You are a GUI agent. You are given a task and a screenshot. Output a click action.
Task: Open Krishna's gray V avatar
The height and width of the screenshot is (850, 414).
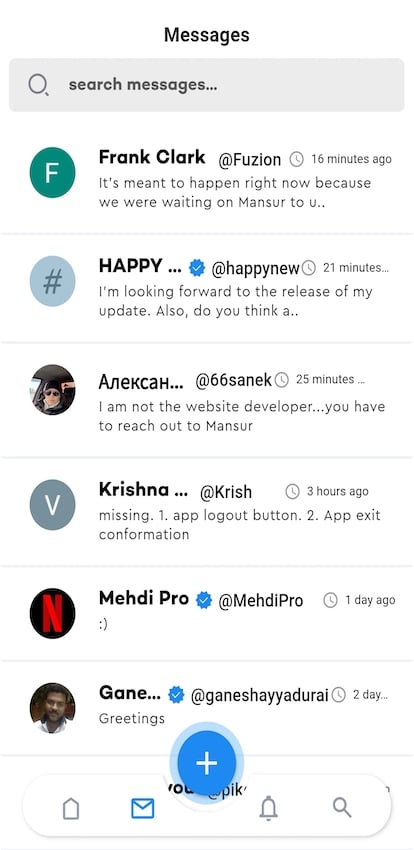tap(52, 505)
